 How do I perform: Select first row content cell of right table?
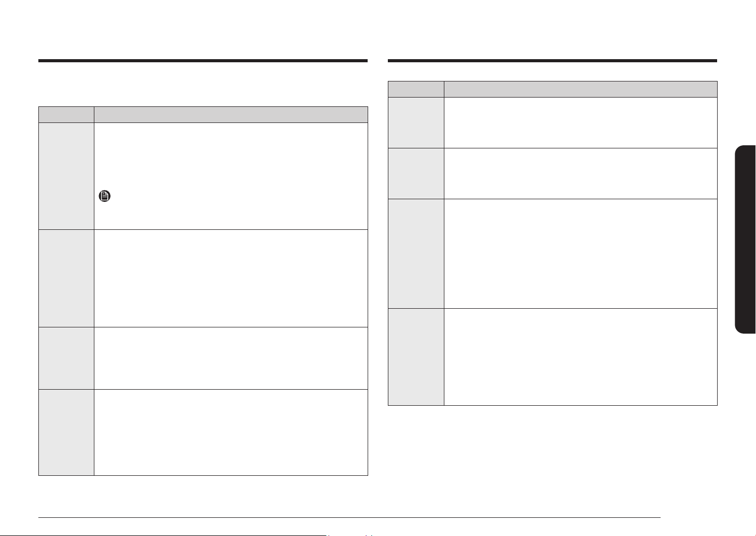tap(580, 122)
